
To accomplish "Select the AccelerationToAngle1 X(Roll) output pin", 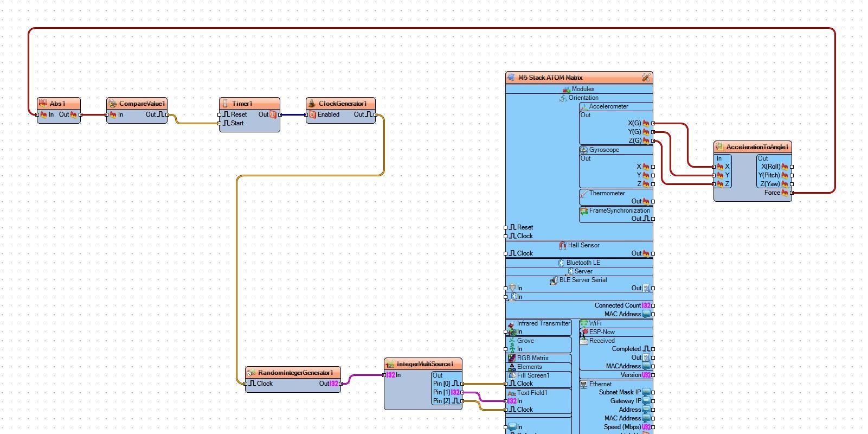I will coord(792,167).
